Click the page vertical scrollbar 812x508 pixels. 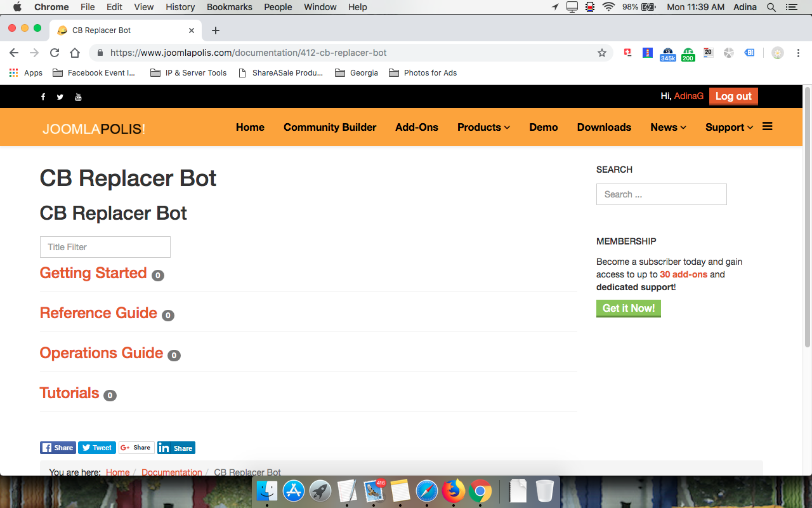pyautogui.click(x=808, y=218)
